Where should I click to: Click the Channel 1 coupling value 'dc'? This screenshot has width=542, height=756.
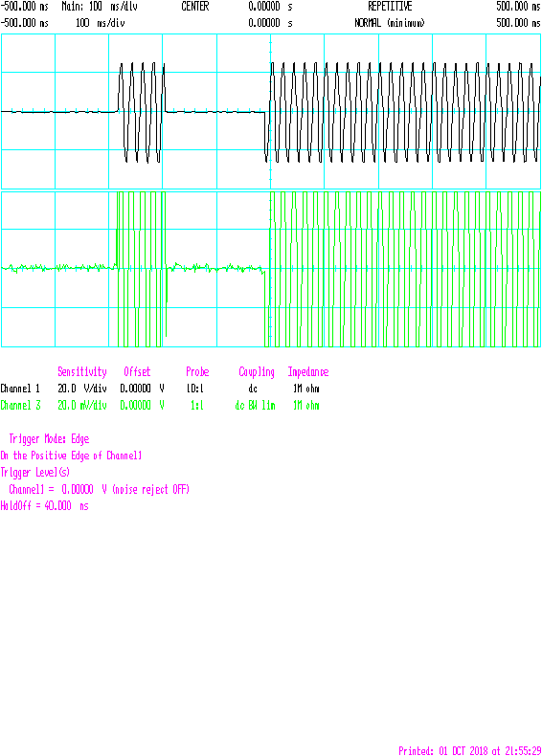(x=253, y=389)
